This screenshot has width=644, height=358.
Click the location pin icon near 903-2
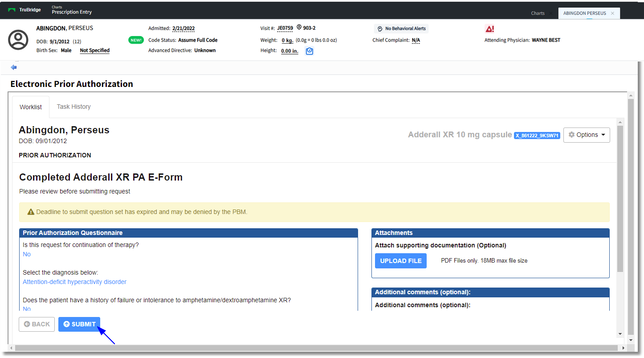pos(299,28)
